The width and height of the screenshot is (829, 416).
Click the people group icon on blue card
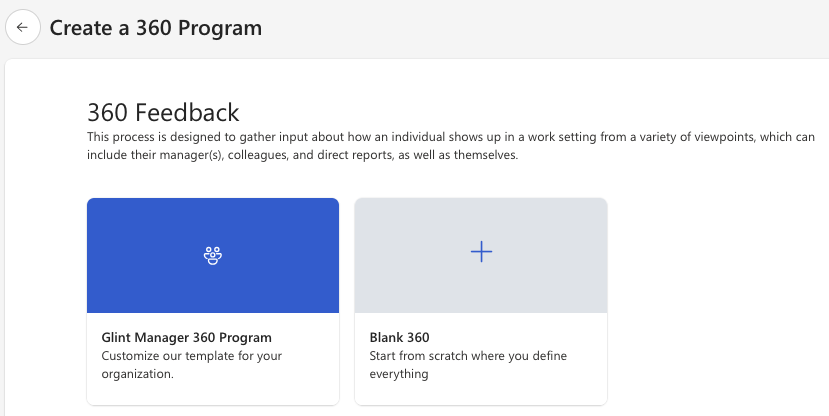click(x=213, y=256)
